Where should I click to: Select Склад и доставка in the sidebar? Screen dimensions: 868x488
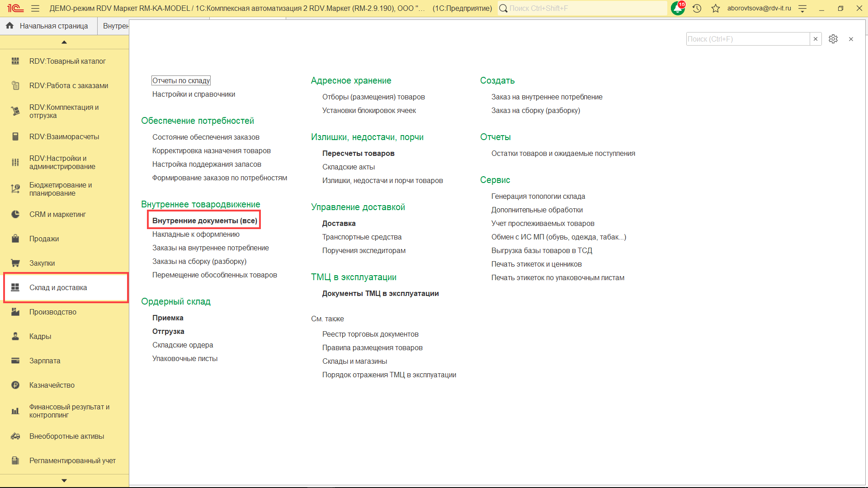coord(58,287)
